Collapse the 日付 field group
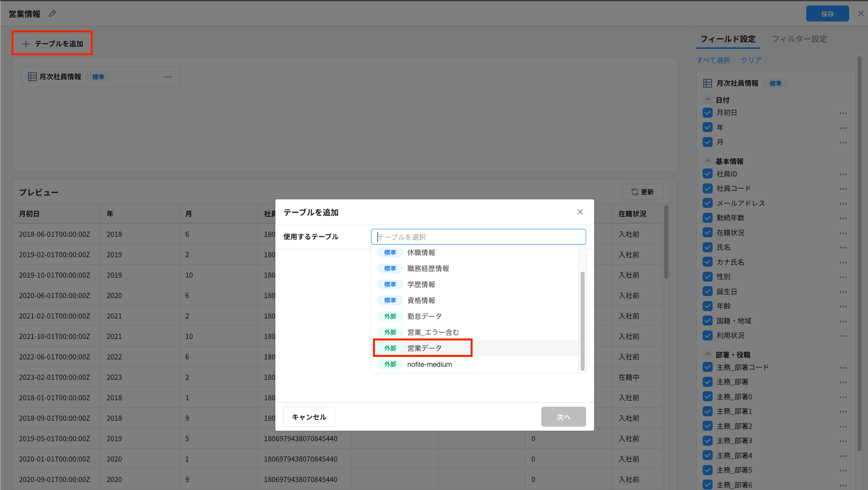The height and width of the screenshot is (490, 868). (x=708, y=100)
